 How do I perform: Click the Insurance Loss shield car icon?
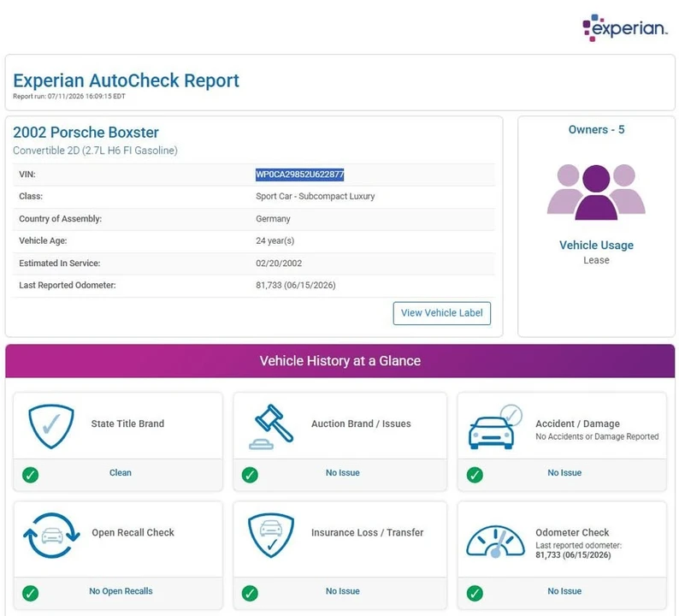[x=271, y=536]
